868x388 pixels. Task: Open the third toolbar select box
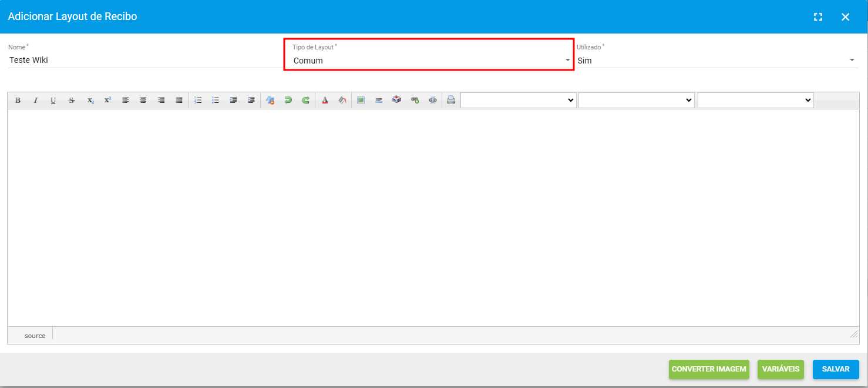tap(755, 101)
